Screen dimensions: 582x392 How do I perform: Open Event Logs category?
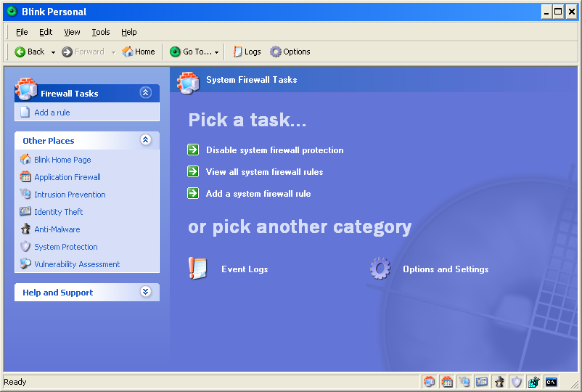pos(245,269)
